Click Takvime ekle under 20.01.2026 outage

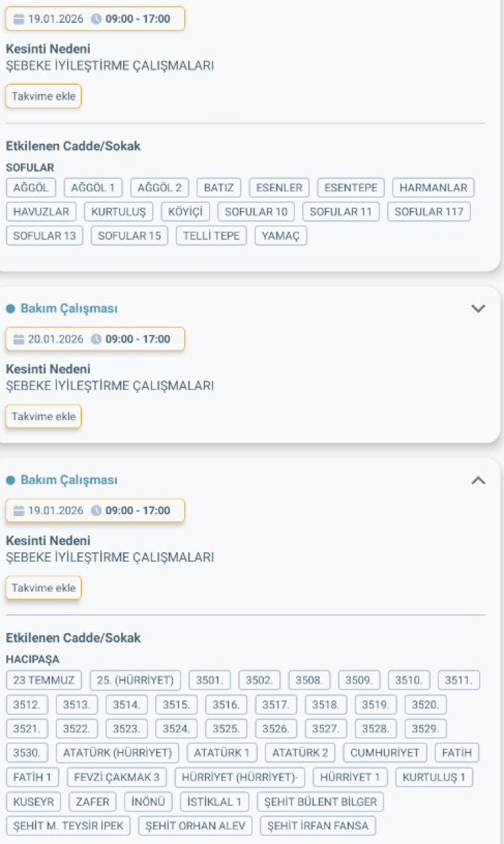coord(44,417)
